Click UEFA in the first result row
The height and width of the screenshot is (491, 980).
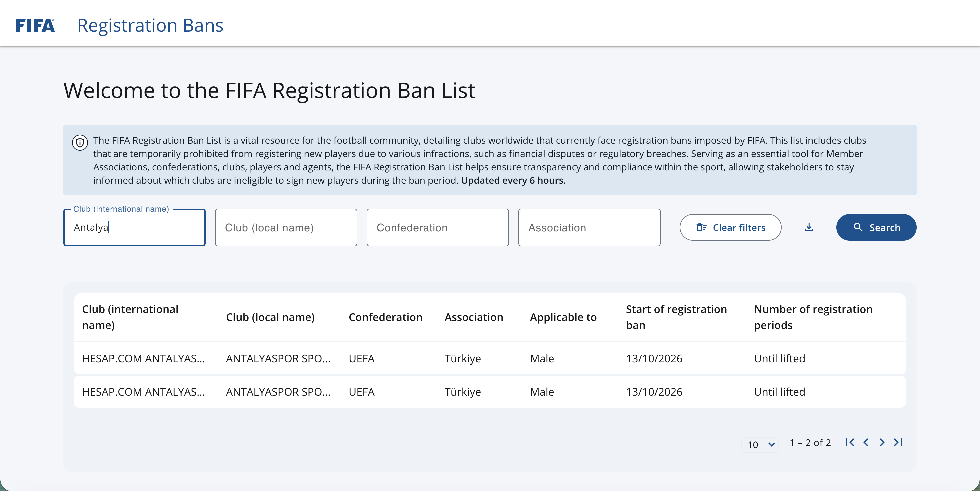361,359
